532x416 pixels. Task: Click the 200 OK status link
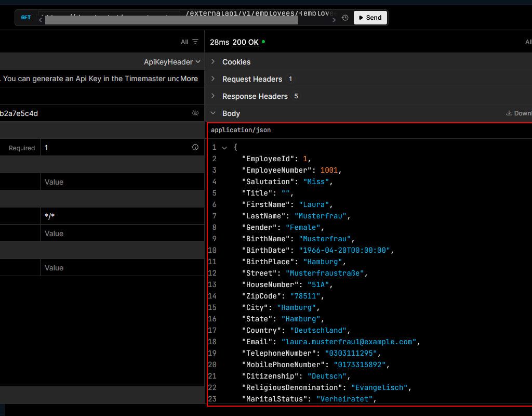(x=245, y=42)
